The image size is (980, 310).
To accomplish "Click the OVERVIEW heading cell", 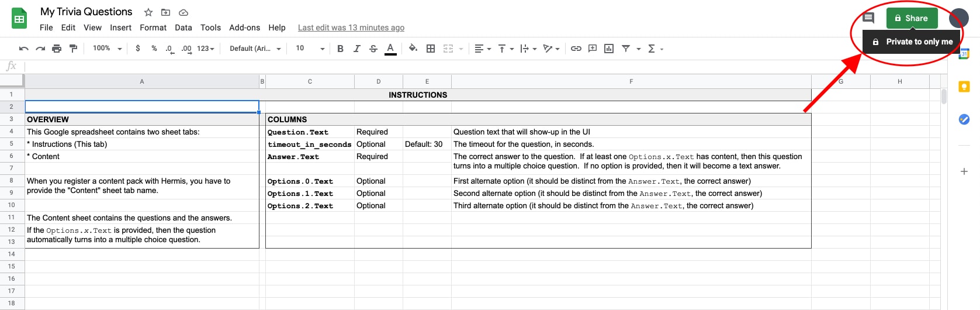I will [x=142, y=119].
